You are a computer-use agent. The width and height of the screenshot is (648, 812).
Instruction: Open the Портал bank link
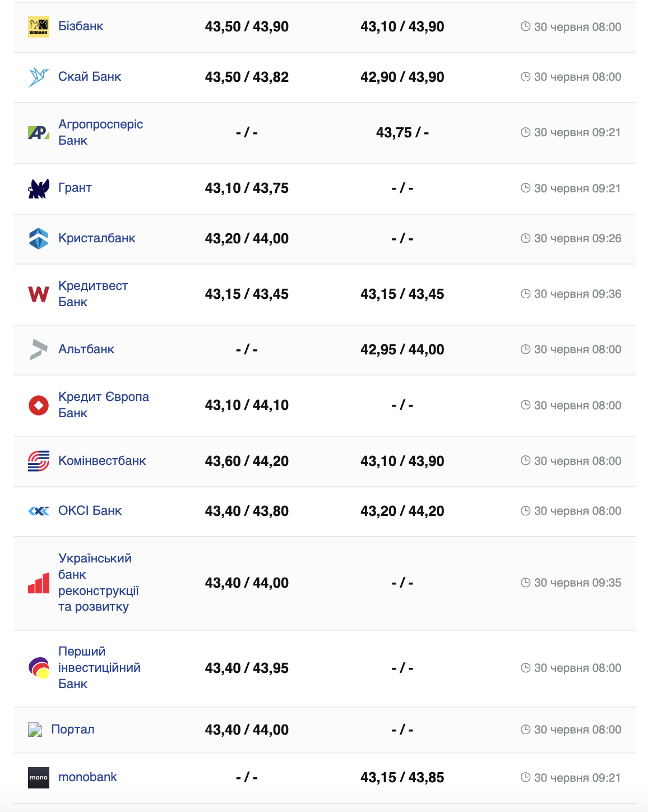73,730
